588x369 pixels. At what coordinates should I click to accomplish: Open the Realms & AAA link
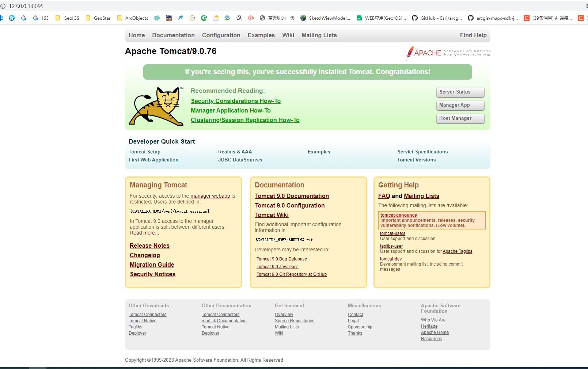click(235, 152)
